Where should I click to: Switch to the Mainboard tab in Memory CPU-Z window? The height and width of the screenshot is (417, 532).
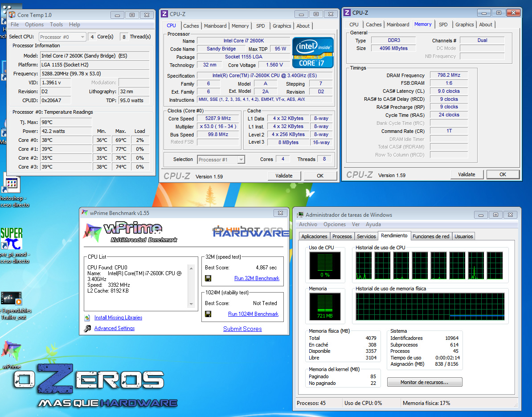click(398, 25)
